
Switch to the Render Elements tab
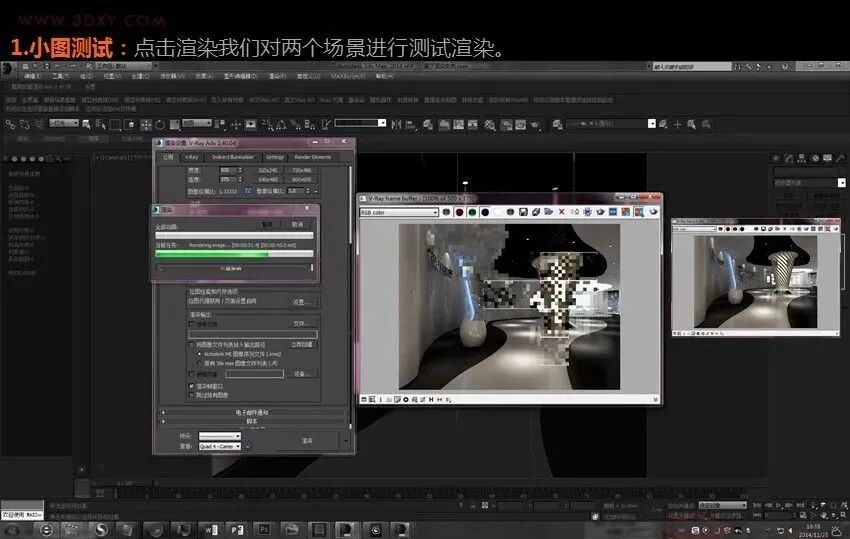click(313, 157)
